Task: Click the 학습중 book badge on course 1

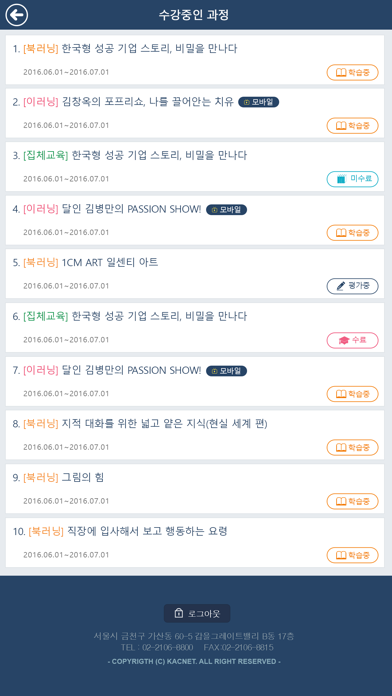Action: (x=352, y=72)
